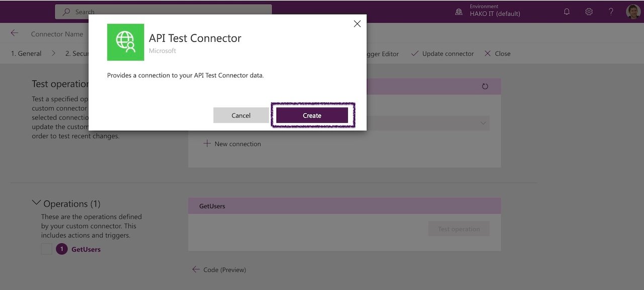Screen dimensions: 644x290
Task: Switch to the 1. General step
Action: 26,53
